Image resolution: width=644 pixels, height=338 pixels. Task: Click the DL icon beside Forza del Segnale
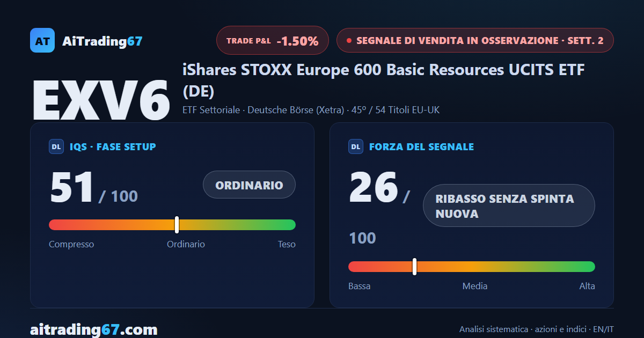(356, 146)
